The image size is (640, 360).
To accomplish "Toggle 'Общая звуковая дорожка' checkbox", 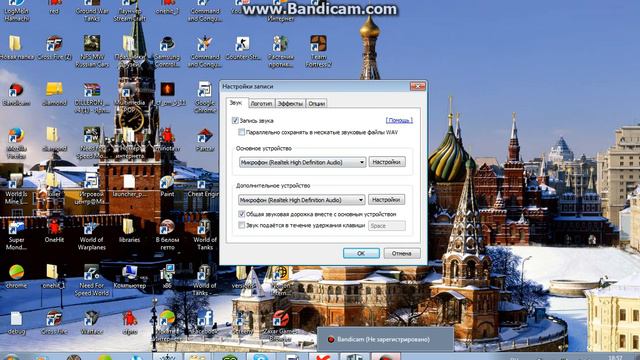I will (x=242, y=214).
